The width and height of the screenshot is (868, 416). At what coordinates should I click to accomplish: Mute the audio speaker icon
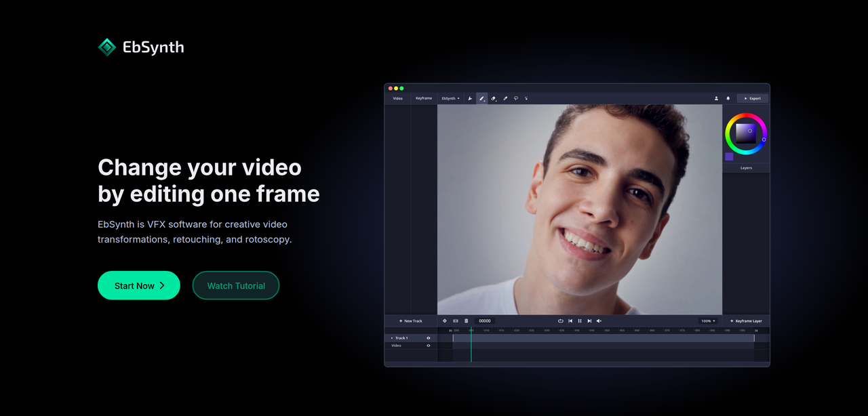click(x=599, y=320)
